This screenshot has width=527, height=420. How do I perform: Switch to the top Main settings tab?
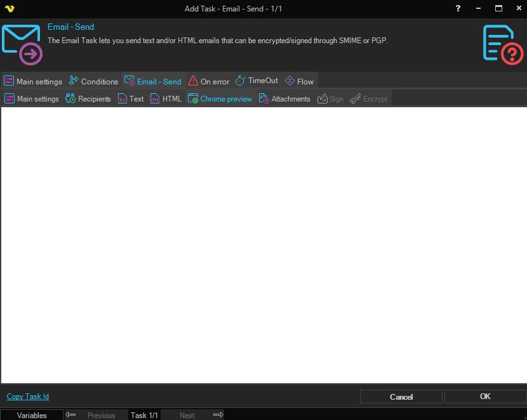coord(33,81)
